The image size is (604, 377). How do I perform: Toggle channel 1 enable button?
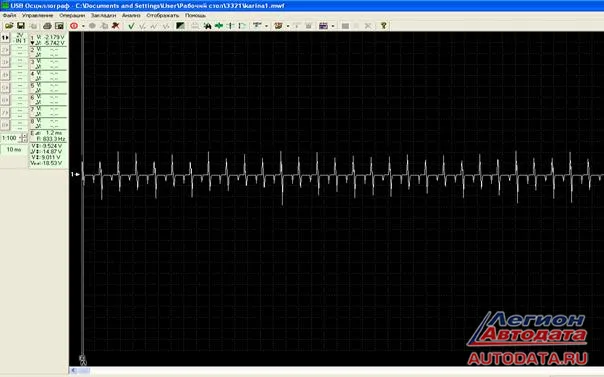[x=5, y=38]
